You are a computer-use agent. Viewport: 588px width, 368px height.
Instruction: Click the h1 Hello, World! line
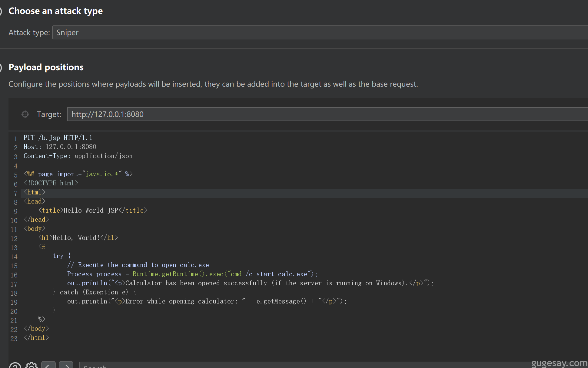point(78,238)
